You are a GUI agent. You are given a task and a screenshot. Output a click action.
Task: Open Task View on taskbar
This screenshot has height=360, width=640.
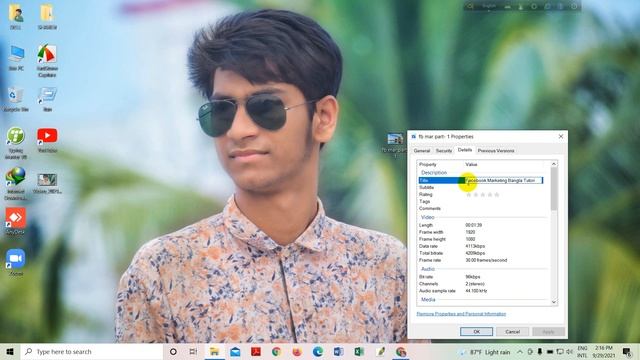[193, 351]
